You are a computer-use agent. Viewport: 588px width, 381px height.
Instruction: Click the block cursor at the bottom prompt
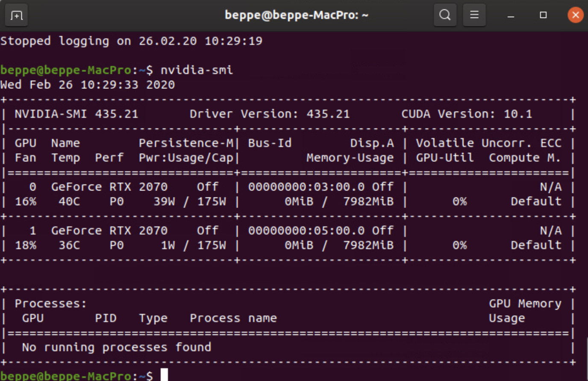(164, 375)
